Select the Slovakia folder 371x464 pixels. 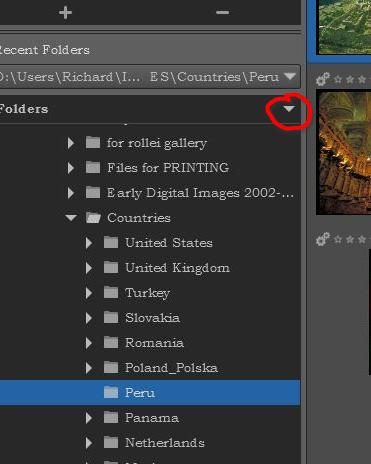[152, 318]
